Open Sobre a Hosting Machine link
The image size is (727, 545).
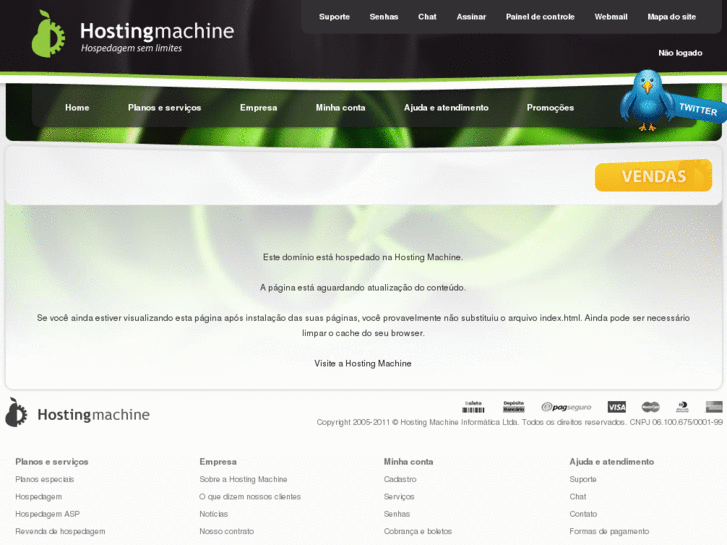click(x=243, y=479)
